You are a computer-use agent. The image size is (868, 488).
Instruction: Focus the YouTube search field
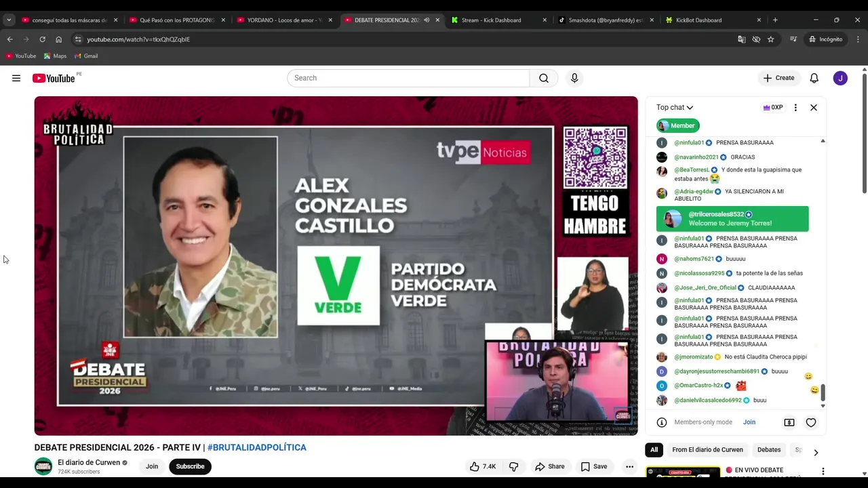[408, 78]
